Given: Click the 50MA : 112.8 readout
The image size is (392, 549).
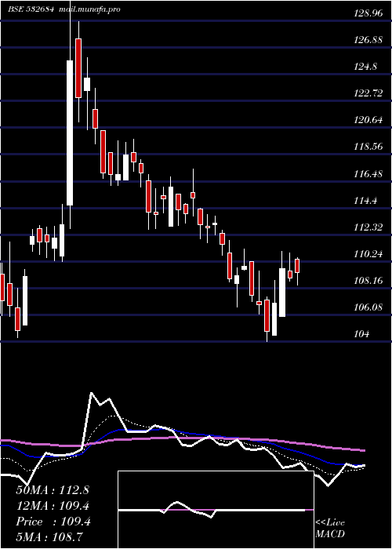Looking at the screenshot, I should [53, 490].
